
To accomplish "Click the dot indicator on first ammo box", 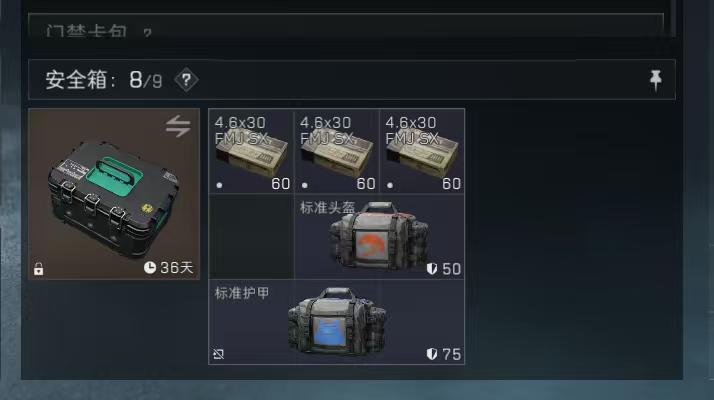I will [219, 185].
